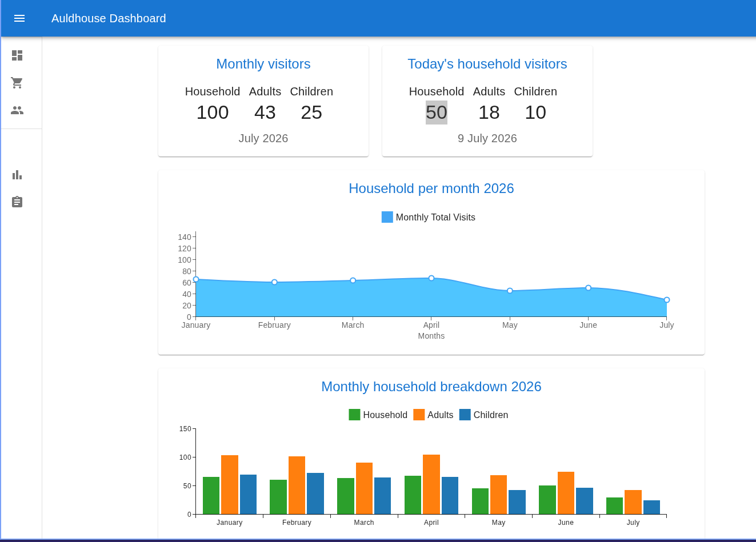Click the February label under the bar chart

[x=297, y=523]
